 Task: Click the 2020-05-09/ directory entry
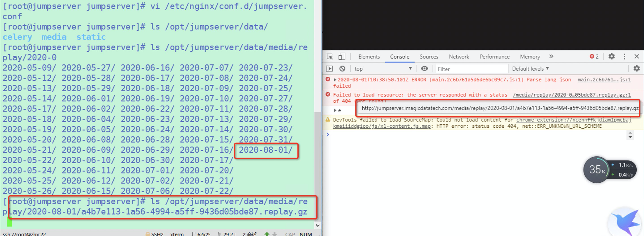point(29,68)
